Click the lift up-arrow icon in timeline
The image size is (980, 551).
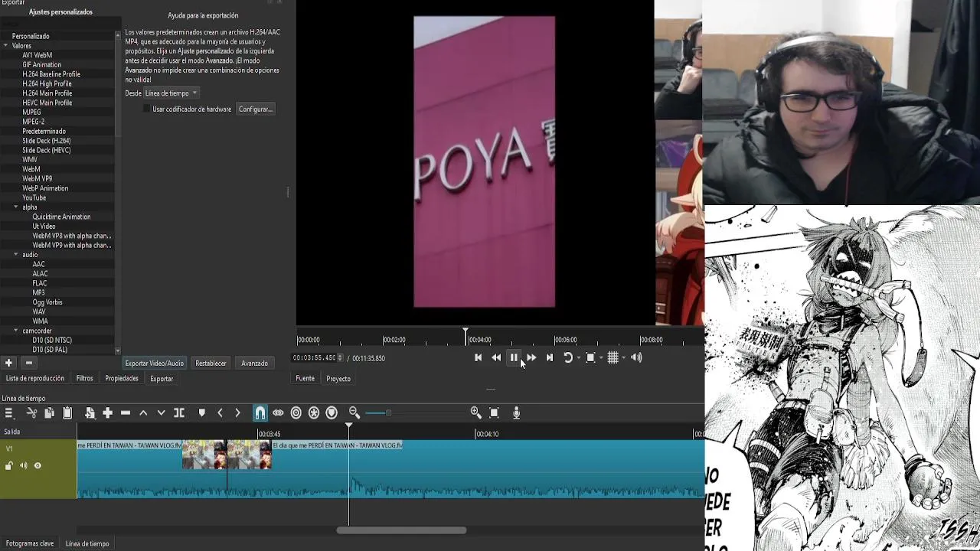click(143, 413)
